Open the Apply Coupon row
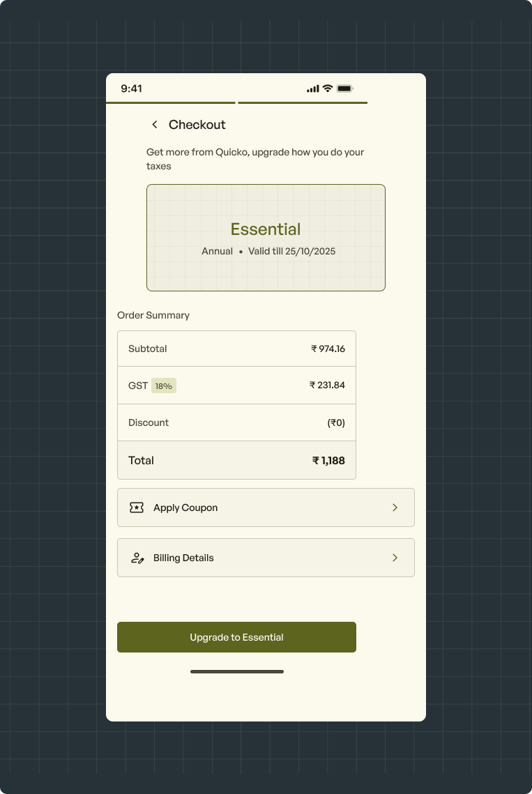This screenshot has width=532, height=794. (x=266, y=507)
